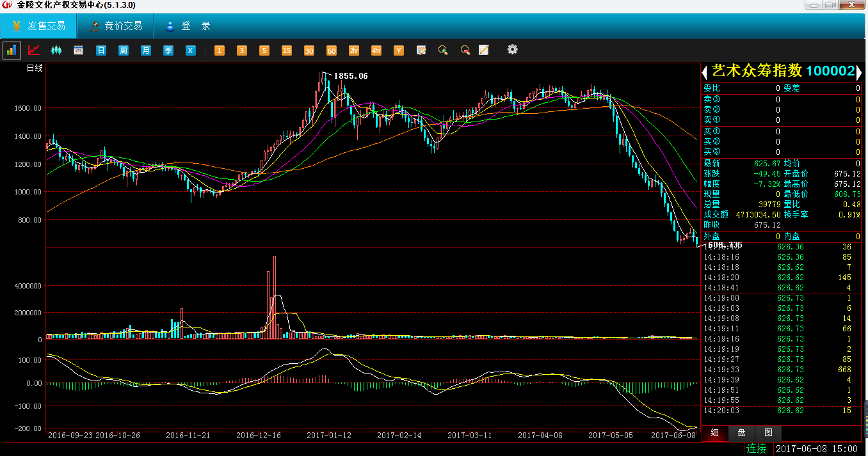The image size is (868, 456).
Task: Select the quarterly 季 period button
Action: pyautogui.click(x=168, y=50)
